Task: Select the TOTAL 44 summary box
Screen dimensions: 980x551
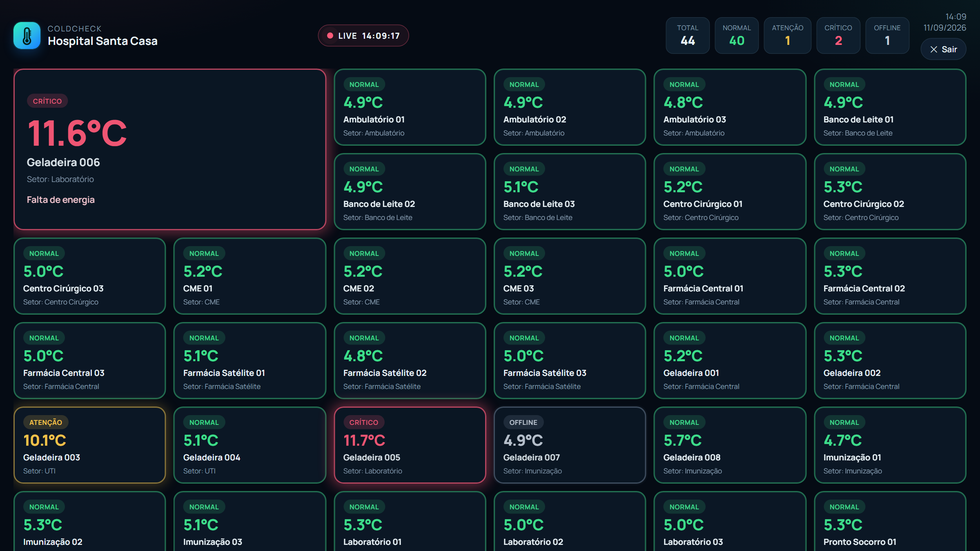Action: coord(688,36)
